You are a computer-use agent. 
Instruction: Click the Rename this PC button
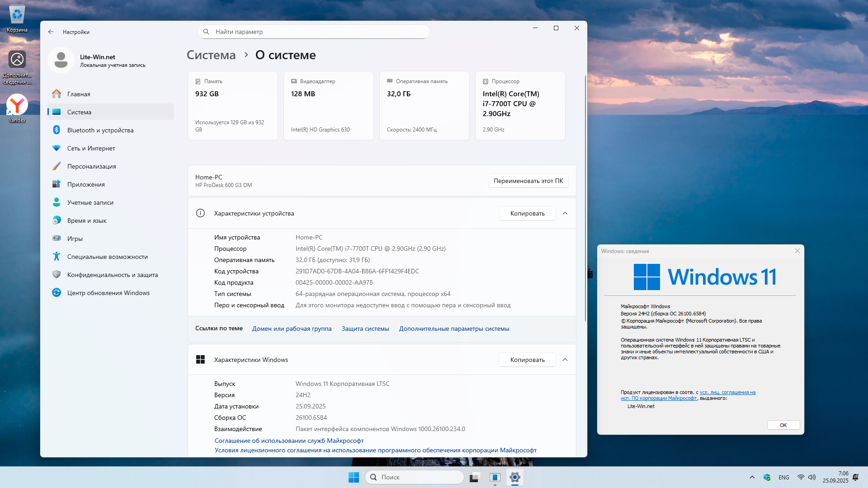(x=528, y=181)
